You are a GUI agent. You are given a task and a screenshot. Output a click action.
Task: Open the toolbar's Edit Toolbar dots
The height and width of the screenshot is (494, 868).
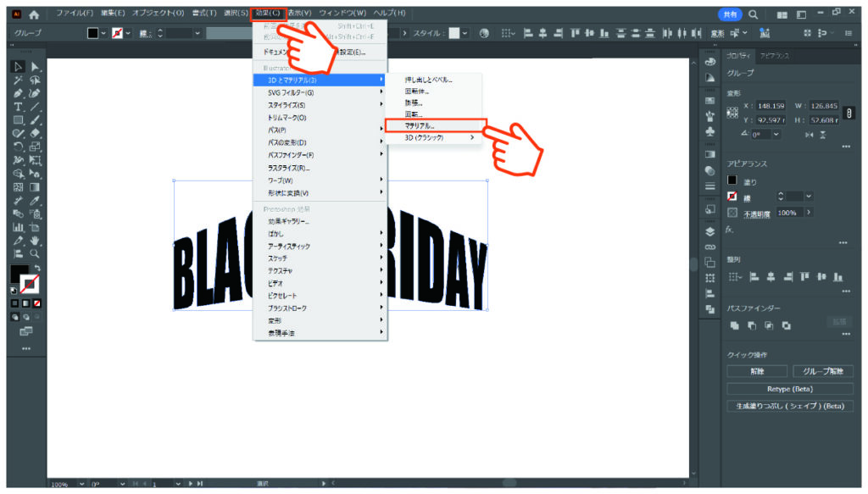pos(26,348)
